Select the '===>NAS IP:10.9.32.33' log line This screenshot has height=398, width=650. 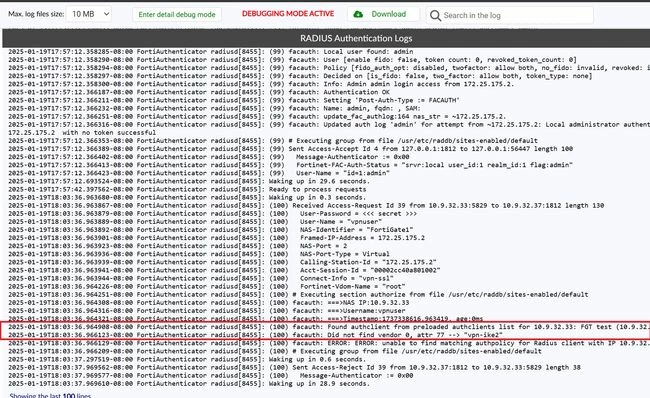(x=209, y=303)
